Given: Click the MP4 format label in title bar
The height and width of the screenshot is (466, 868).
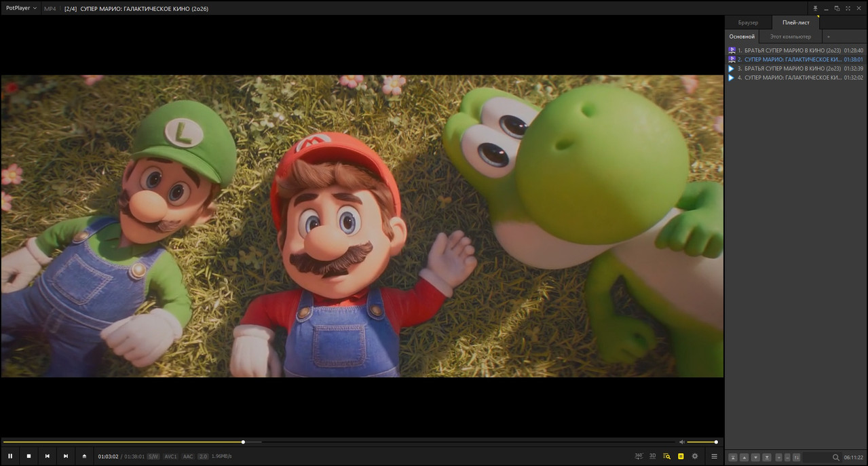Looking at the screenshot, I should (x=50, y=9).
